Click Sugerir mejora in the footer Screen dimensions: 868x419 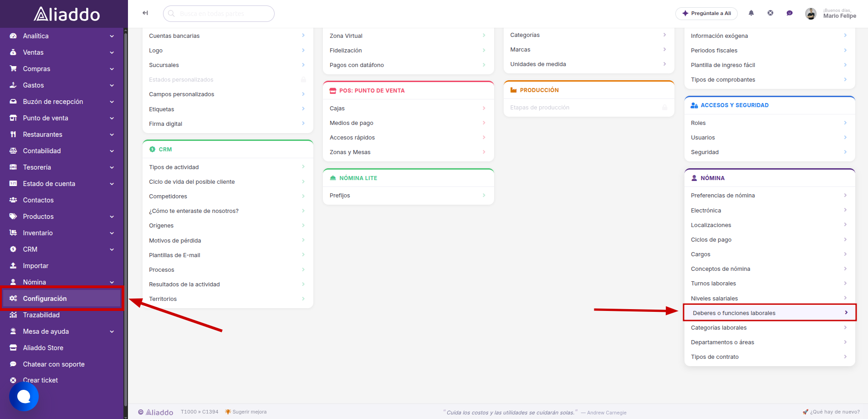pyautogui.click(x=246, y=412)
